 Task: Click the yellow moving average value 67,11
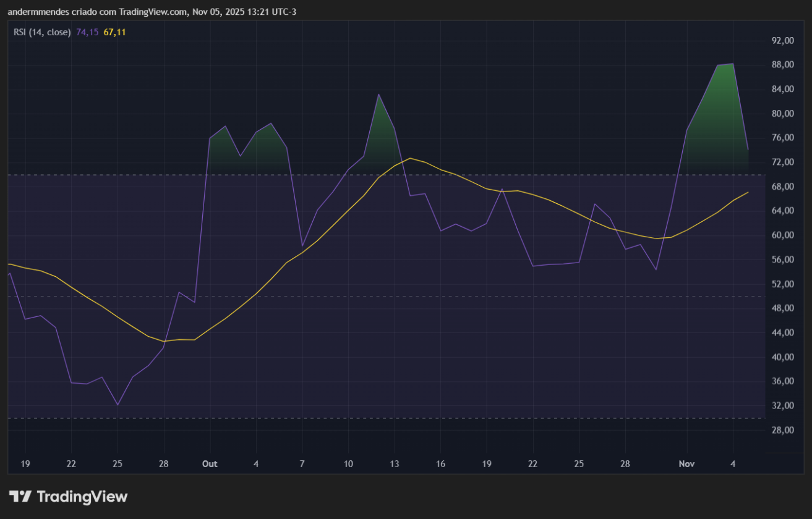(114, 32)
